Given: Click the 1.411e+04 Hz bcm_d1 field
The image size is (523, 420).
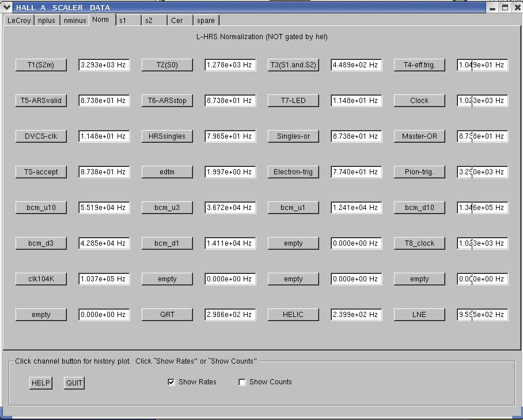Looking at the screenshot, I should (x=230, y=243).
